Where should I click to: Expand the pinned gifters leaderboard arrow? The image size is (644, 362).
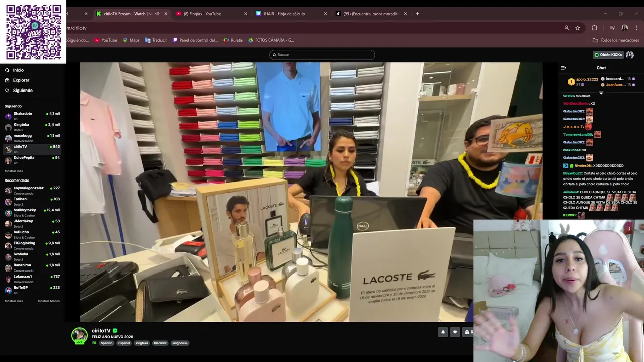point(601,93)
